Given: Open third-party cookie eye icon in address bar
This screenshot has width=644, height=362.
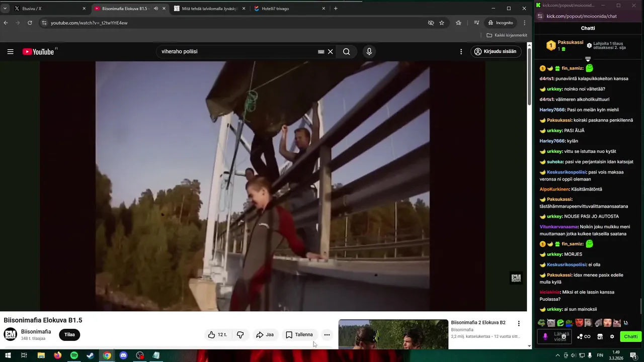Looking at the screenshot, I should click(x=431, y=23).
